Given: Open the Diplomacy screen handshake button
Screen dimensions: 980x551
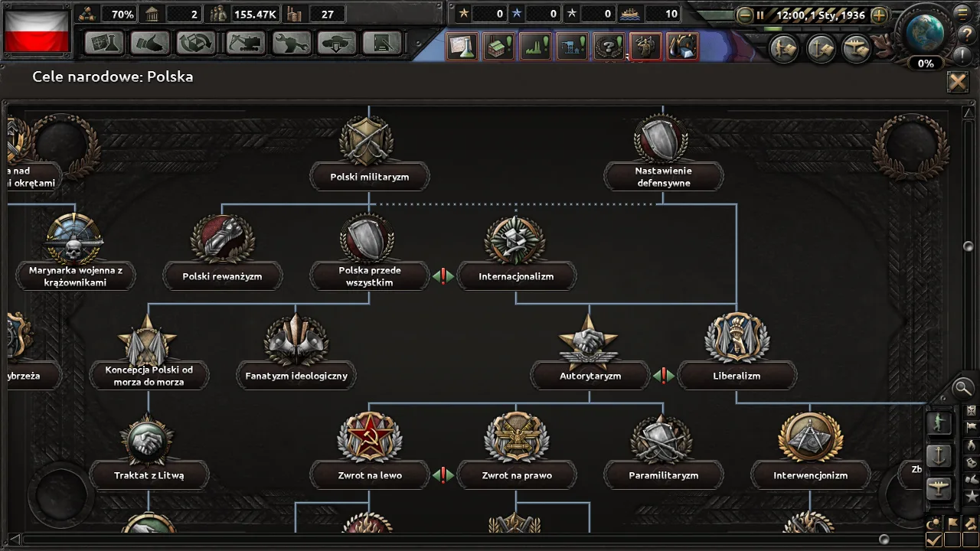Looking at the screenshot, I should pos(150,43).
